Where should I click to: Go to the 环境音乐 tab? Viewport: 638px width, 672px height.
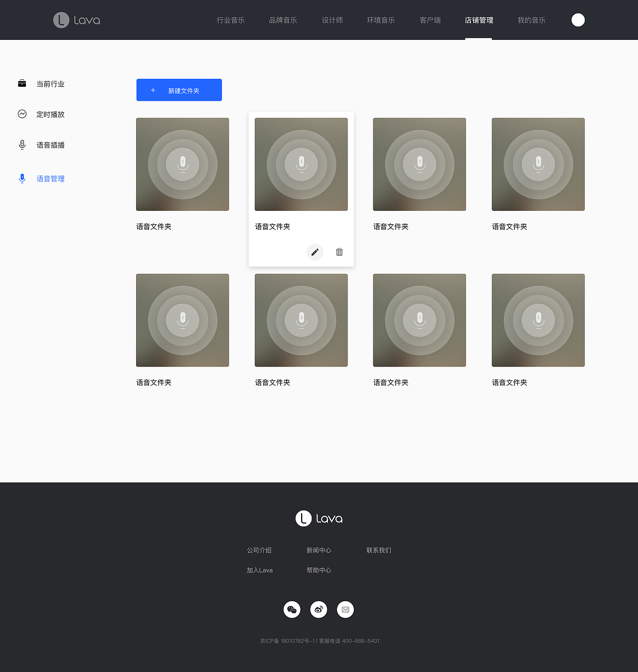point(381,20)
